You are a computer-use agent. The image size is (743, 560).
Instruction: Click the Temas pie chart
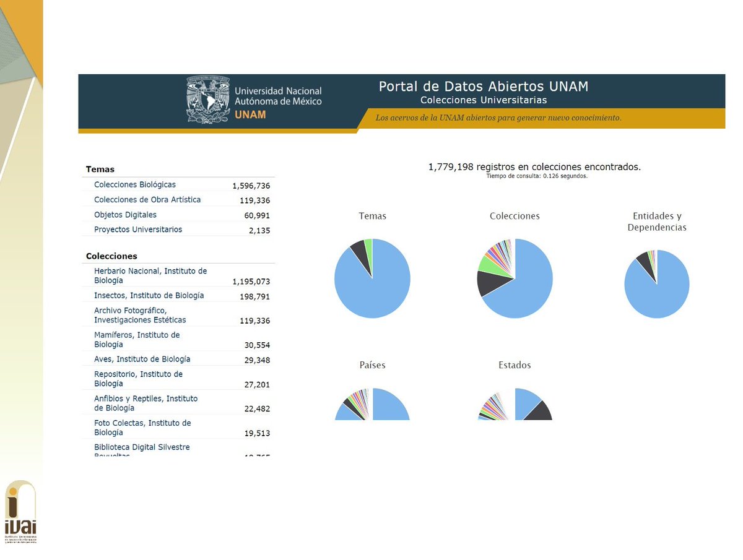point(372,278)
